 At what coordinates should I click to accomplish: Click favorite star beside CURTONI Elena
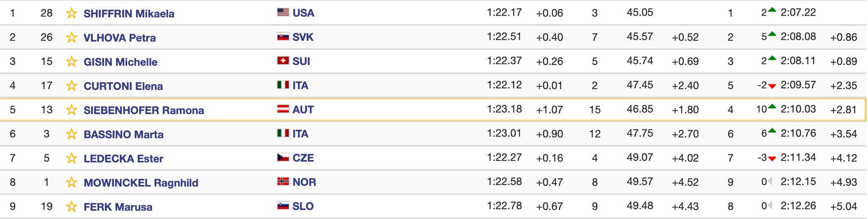coord(72,86)
